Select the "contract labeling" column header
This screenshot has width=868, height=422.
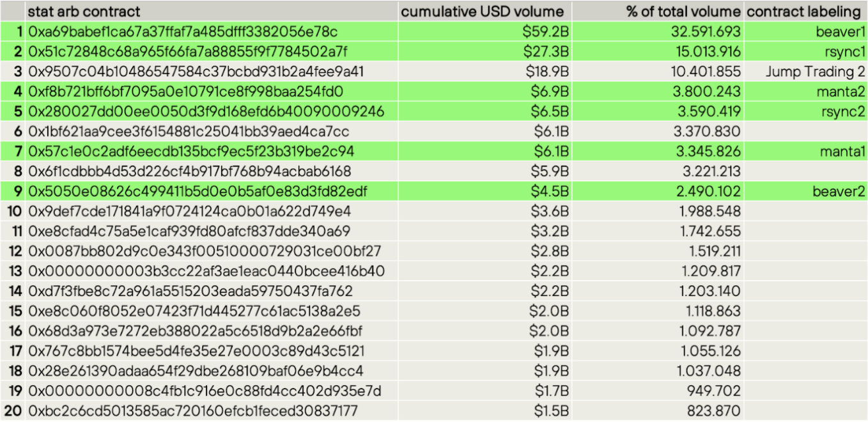[803, 12]
